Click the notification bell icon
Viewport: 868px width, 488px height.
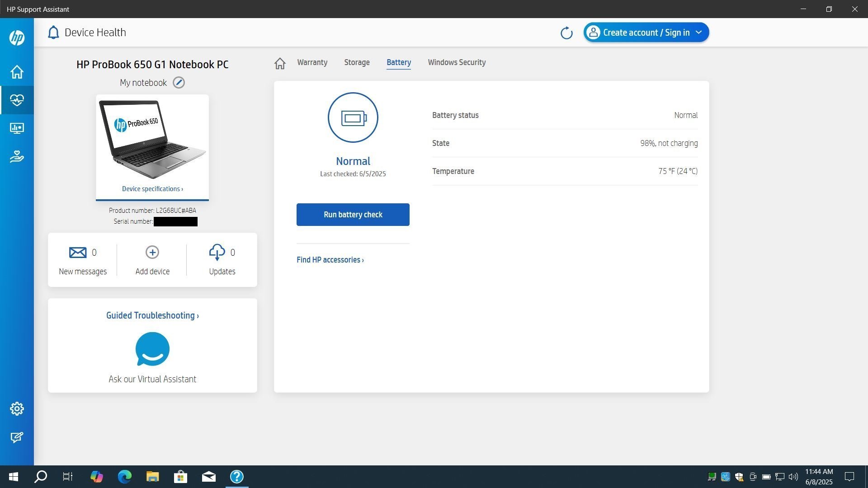[53, 33]
